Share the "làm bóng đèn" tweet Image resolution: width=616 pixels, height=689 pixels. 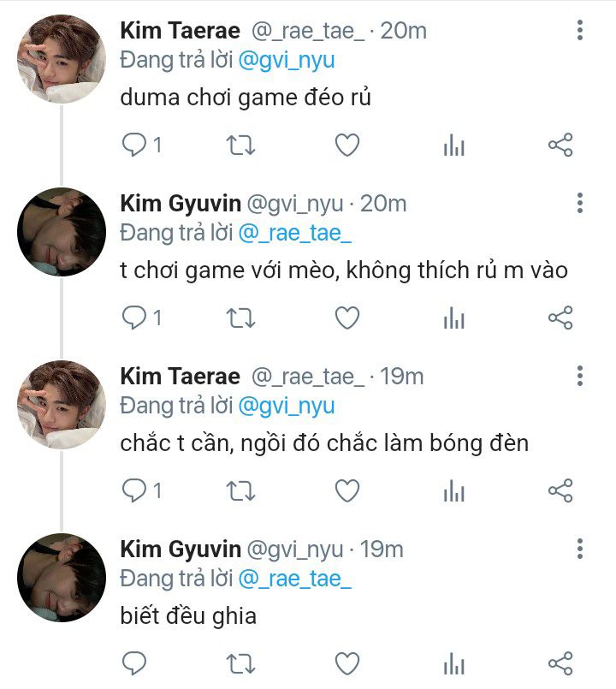(x=560, y=490)
